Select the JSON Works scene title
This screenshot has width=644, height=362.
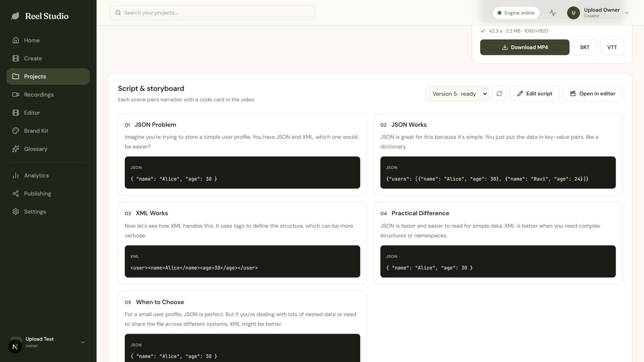point(409,125)
